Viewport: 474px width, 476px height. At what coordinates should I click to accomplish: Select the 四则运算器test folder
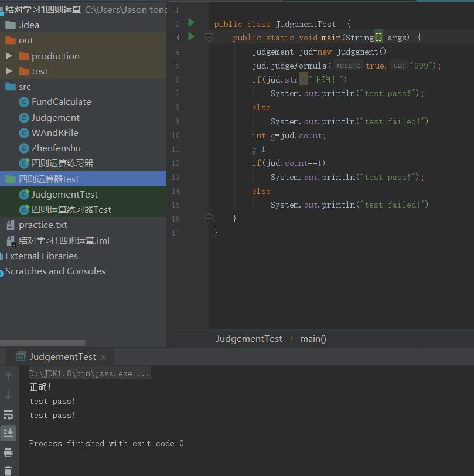83,179
